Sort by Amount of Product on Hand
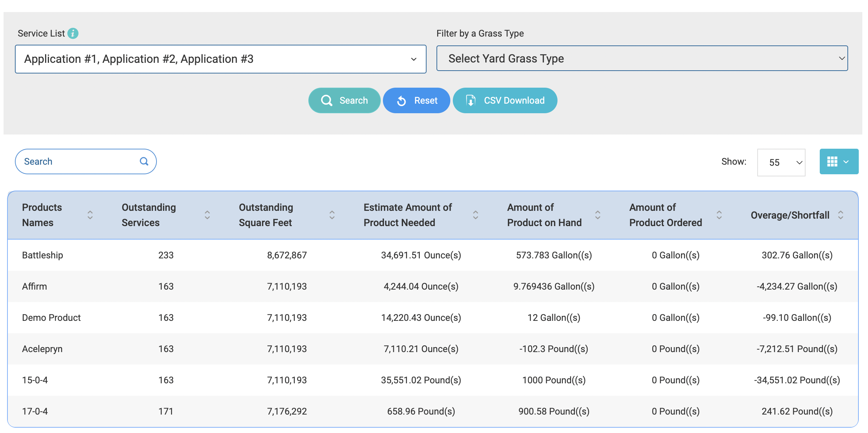Screen dimensions: 868x433 tap(598, 215)
